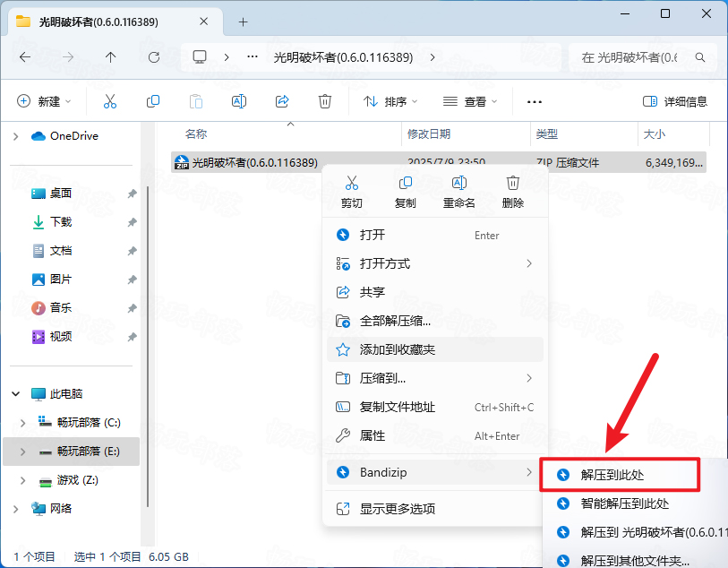Image resolution: width=728 pixels, height=568 pixels.
Task: Collapse the 此电脑 tree node
Action: pos(16,394)
